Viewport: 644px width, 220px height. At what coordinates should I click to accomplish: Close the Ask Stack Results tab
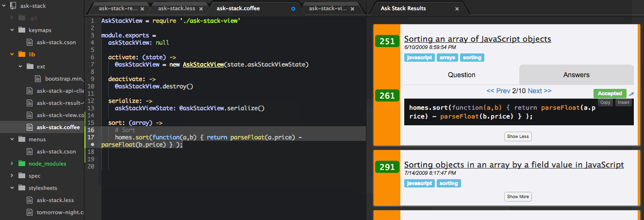pyautogui.click(x=457, y=8)
